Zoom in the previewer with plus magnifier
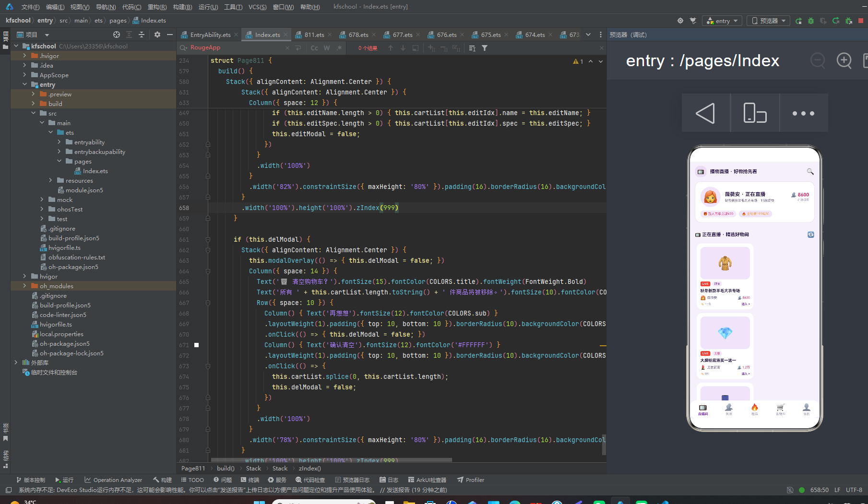 [x=844, y=60]
